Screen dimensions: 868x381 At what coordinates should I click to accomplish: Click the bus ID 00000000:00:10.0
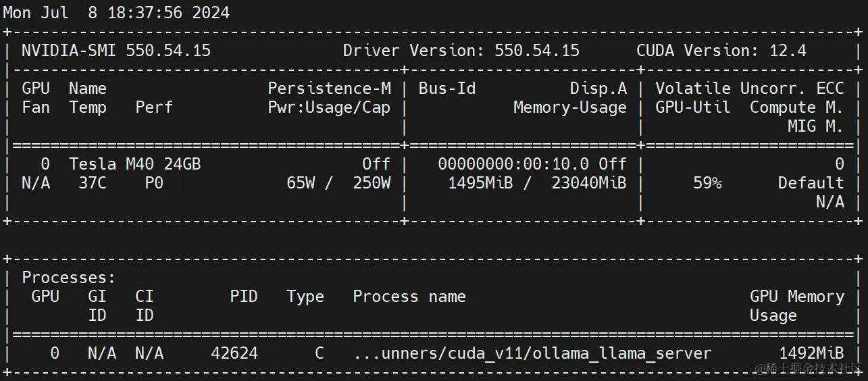pos(513,164)
